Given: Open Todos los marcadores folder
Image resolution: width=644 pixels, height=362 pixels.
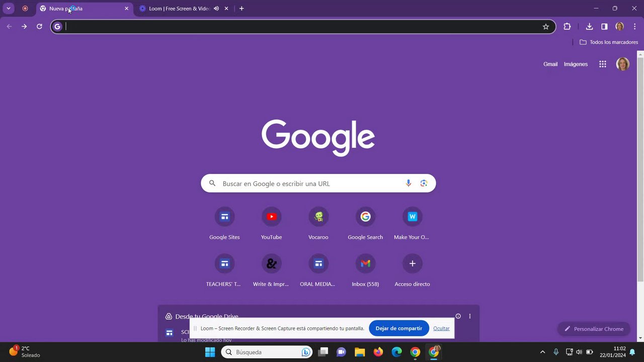Looking at the screenshot, I should pyautogui.click(x=609, y=42).
